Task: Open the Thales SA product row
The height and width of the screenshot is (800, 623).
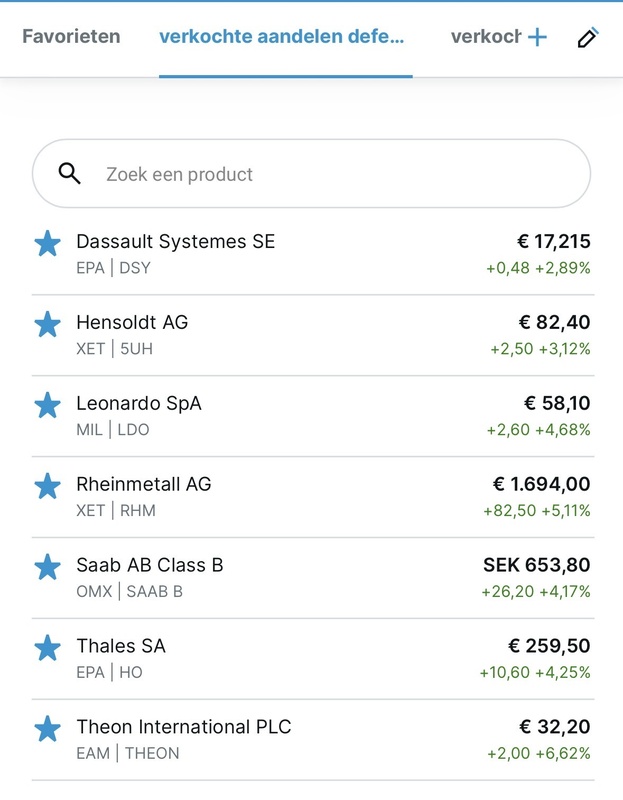Action: click(x=300, y=658)
